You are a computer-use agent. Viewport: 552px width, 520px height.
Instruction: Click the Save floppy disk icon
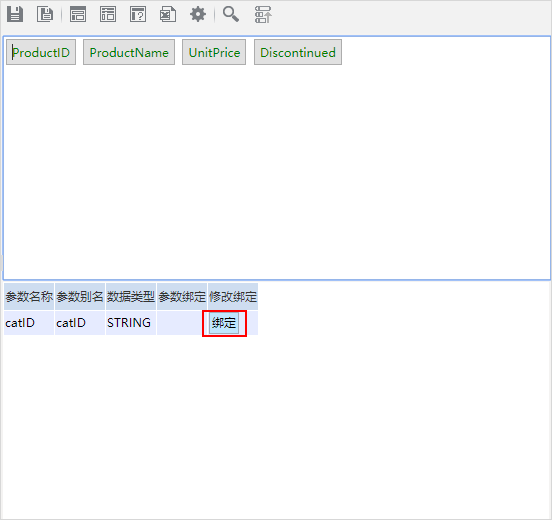point(15,14)
